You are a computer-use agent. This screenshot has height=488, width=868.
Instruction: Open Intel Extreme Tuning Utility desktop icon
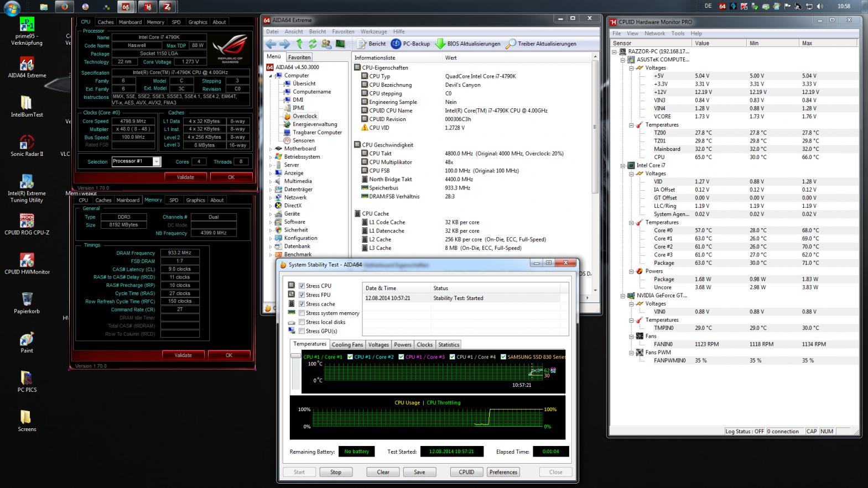pyautogui.click(x=27, y=188)
